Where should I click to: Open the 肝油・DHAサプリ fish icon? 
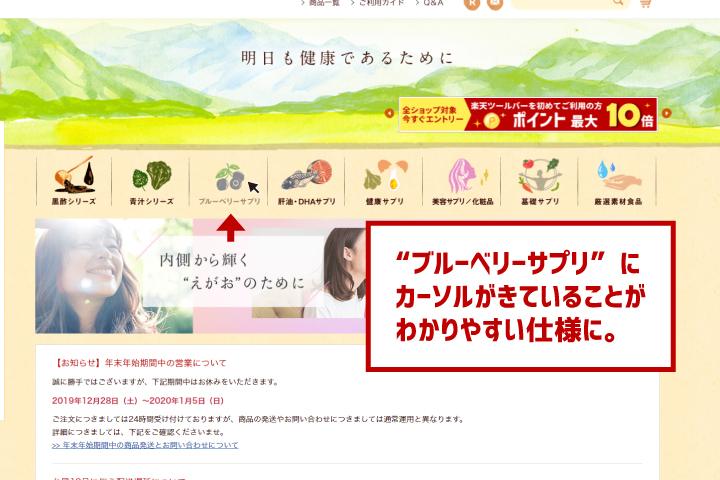tap(307, 177)
